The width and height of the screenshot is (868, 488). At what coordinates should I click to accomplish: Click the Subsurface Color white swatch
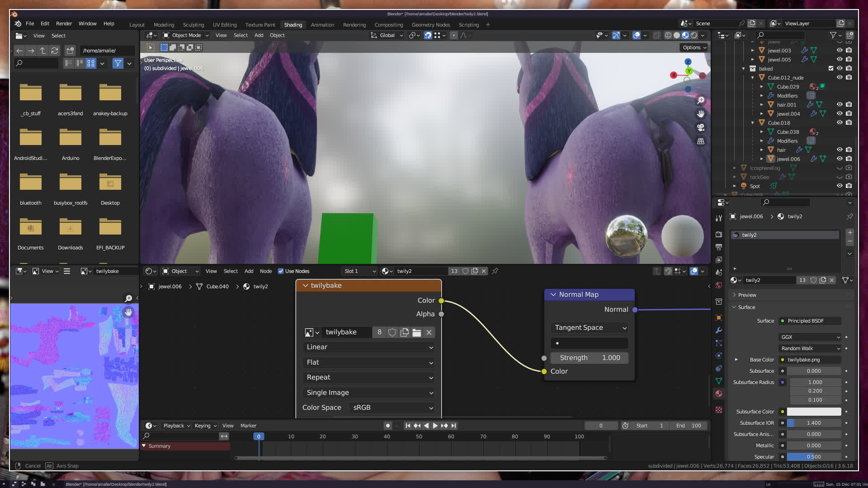pos(814,412)
